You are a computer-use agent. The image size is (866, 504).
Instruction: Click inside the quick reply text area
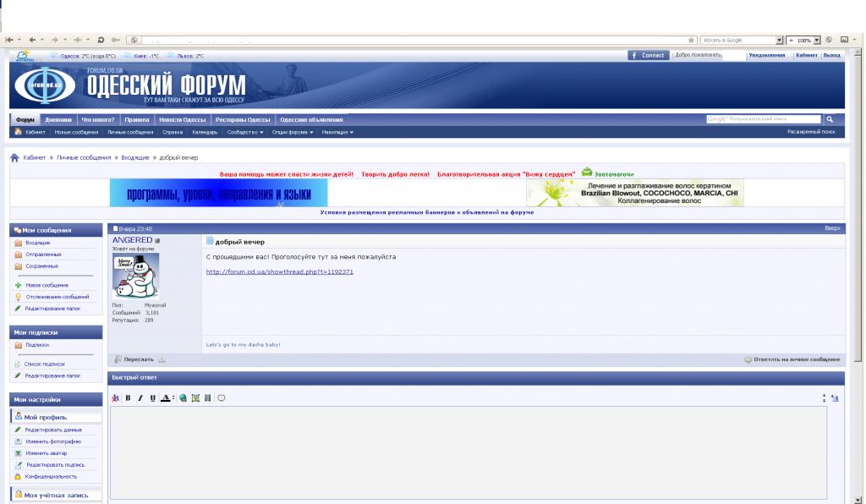[x=468, y=452]
